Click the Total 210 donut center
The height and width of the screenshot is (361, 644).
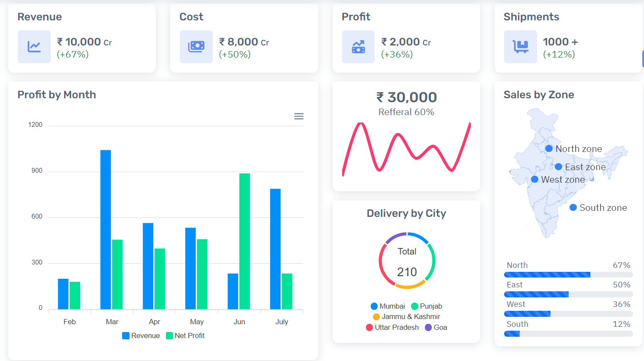[406, 260]
